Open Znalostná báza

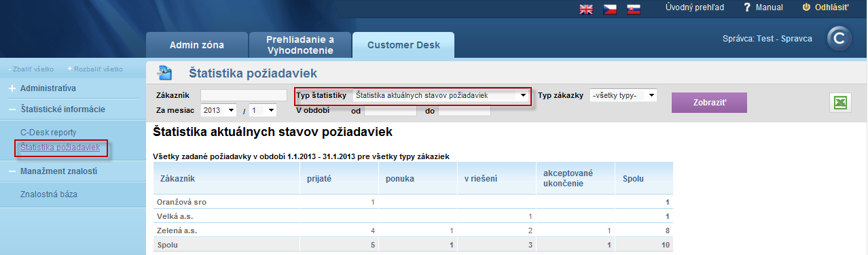(x=49, y=194)
